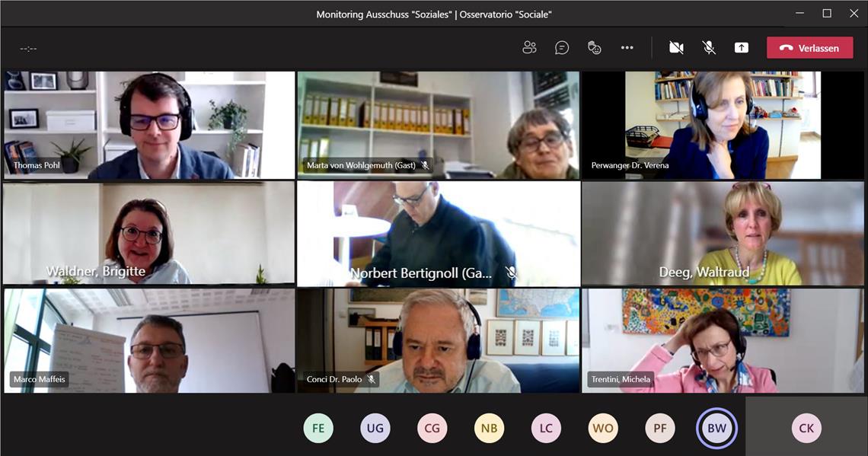Click the Waldner, Brigitte video tile

[149, 233]
